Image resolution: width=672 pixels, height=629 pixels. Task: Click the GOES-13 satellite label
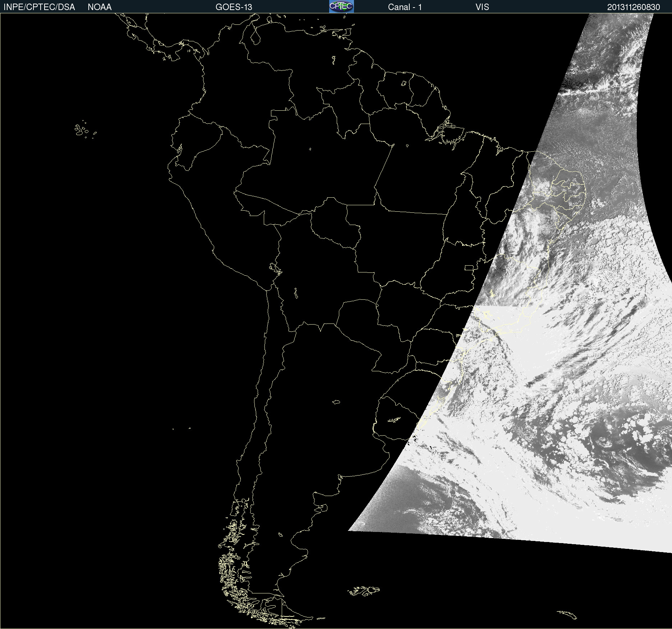tap(234, 7)
